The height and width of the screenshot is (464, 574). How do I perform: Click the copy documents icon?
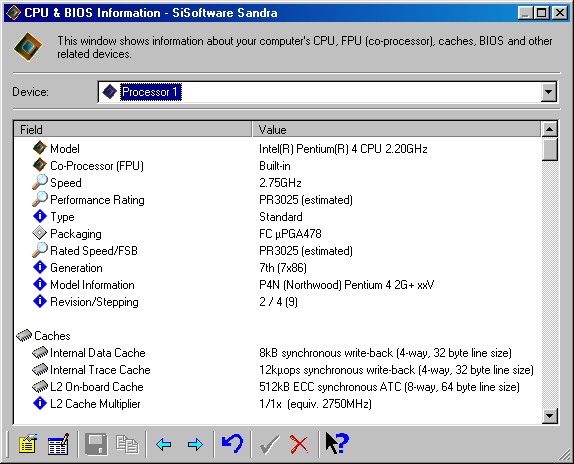click(x=127, y=444)
